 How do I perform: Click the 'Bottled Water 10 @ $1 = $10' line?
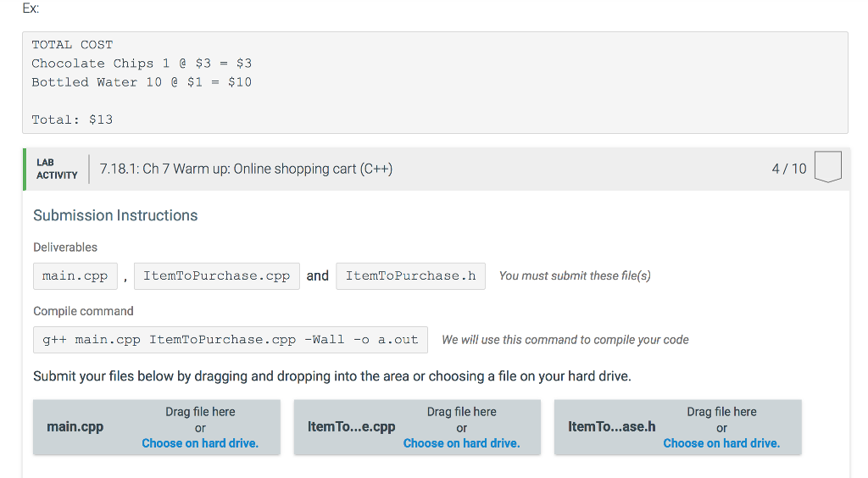coord(142,82)
